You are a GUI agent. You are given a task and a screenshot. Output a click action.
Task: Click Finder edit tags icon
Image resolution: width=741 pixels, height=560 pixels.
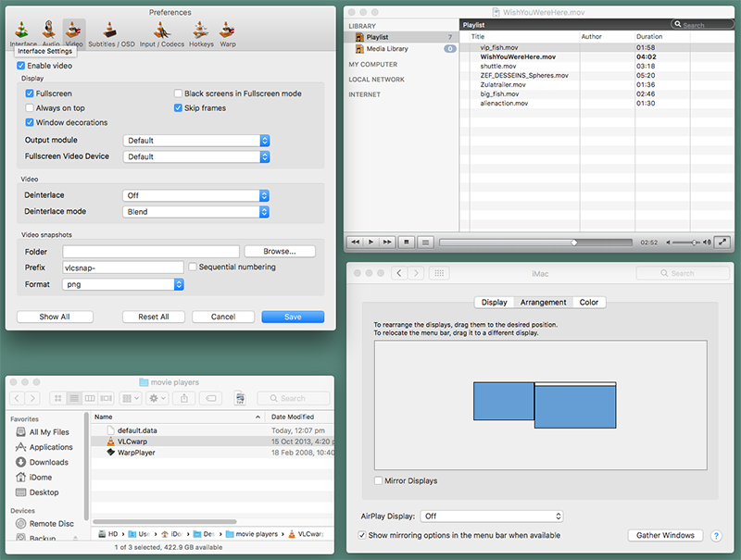(x=211, y=398)
